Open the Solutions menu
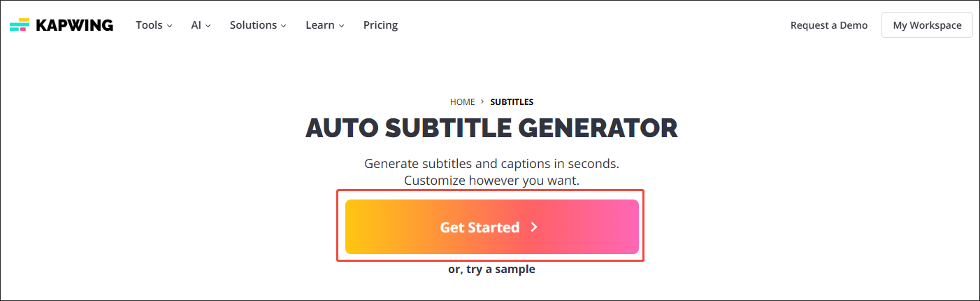Screen dimensions: 980x301 tap(253, 25)
